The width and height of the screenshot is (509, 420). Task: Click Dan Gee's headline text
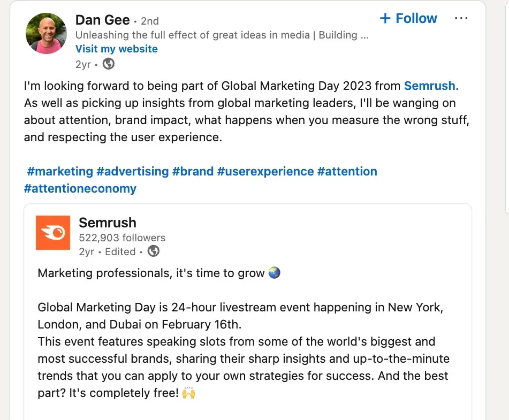(222, 35)
